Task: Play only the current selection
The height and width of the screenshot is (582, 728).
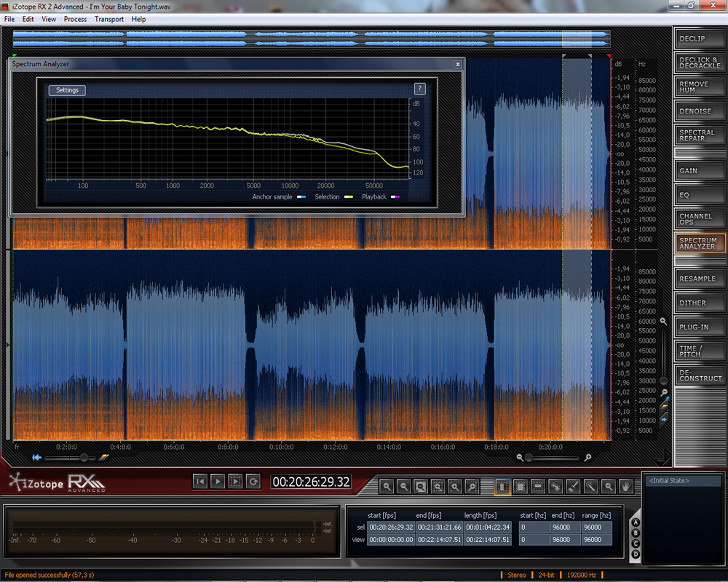Action: pos(235,482)
